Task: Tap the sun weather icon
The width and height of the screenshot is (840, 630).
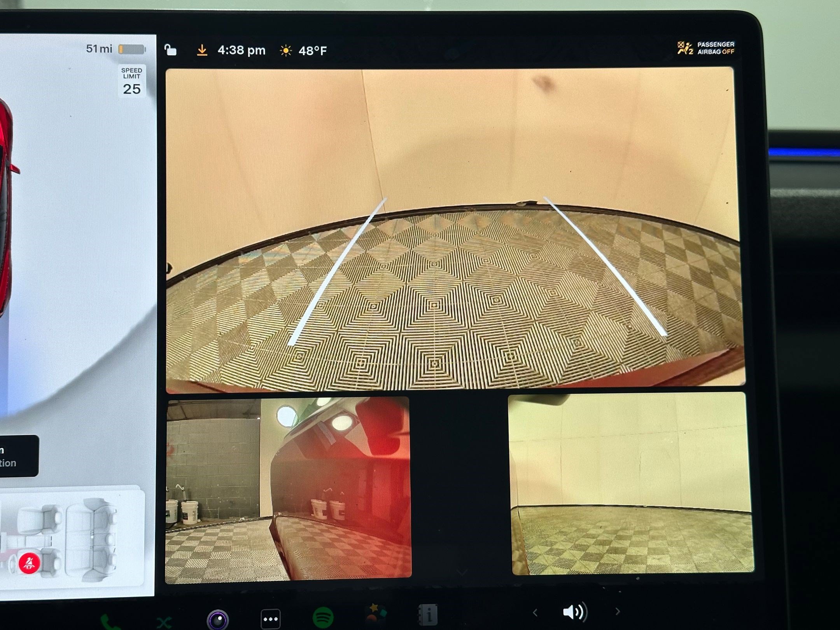Action: 286,51
